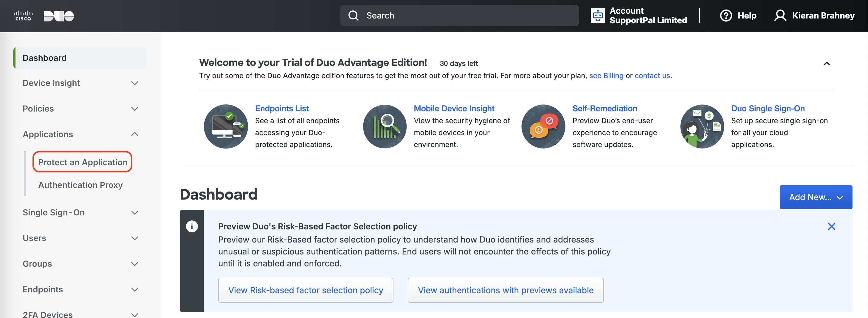This screenshot has width=868, height=318.
Task: Click the Mobile Device Insight chart illustration
Action: [x=385, y=126]
